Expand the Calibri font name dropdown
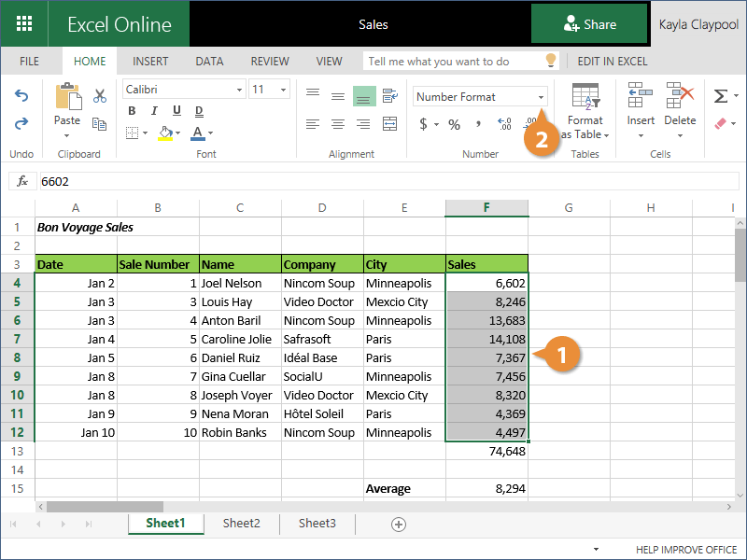This screenshot has width=747, height=560. 238,90
